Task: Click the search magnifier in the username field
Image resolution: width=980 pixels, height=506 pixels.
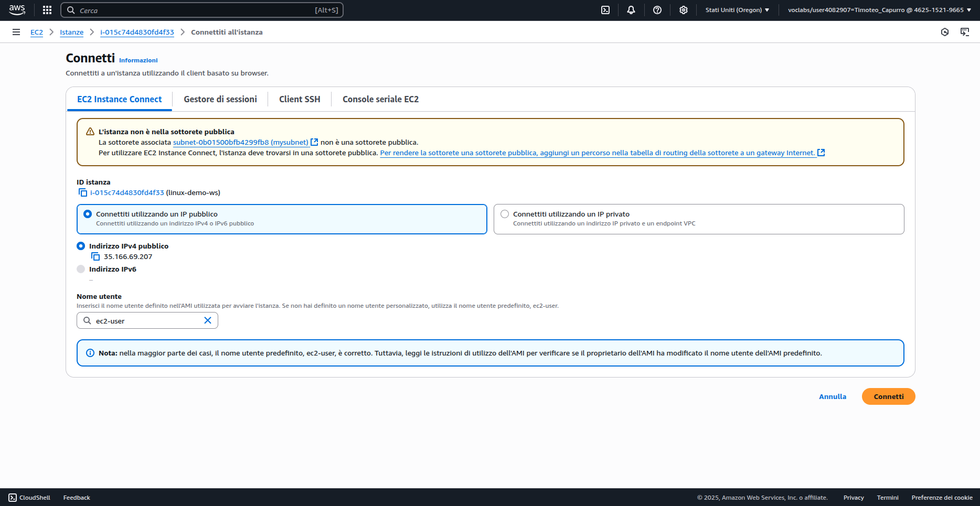Action: (87, 320)
